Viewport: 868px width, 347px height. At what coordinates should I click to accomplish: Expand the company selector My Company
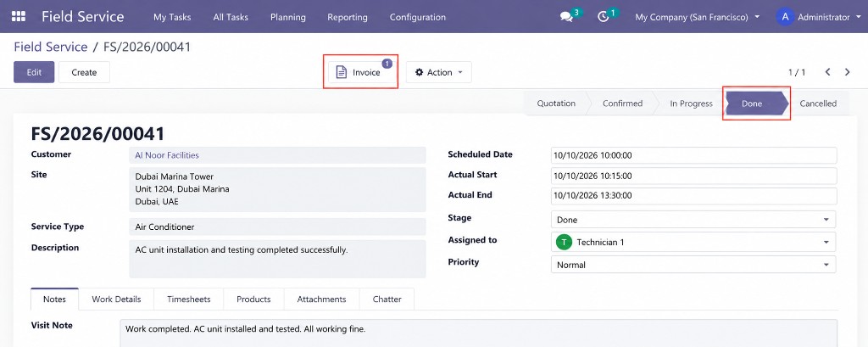(x=697, y=17)
